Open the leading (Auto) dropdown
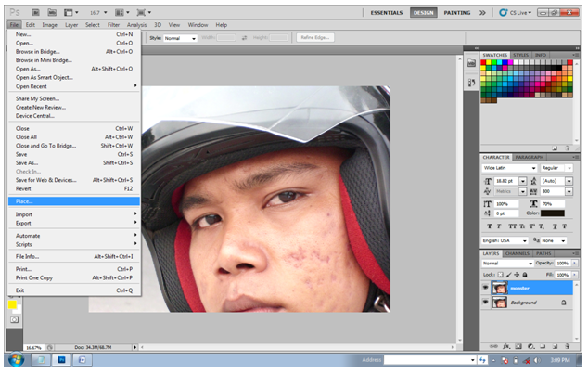Viewport: 588px width, 374px height. tap(569, 181)
